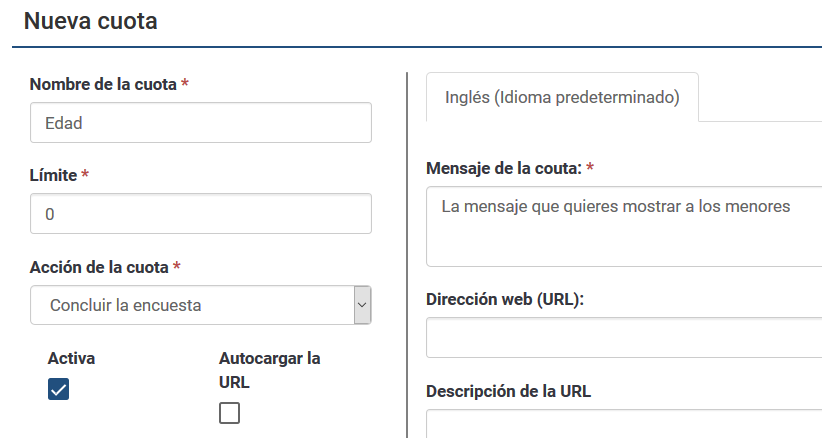This screenshot has width=822, height=438.
Task: Click the Acción de la cuota label
Action: [x=100, y=267]
